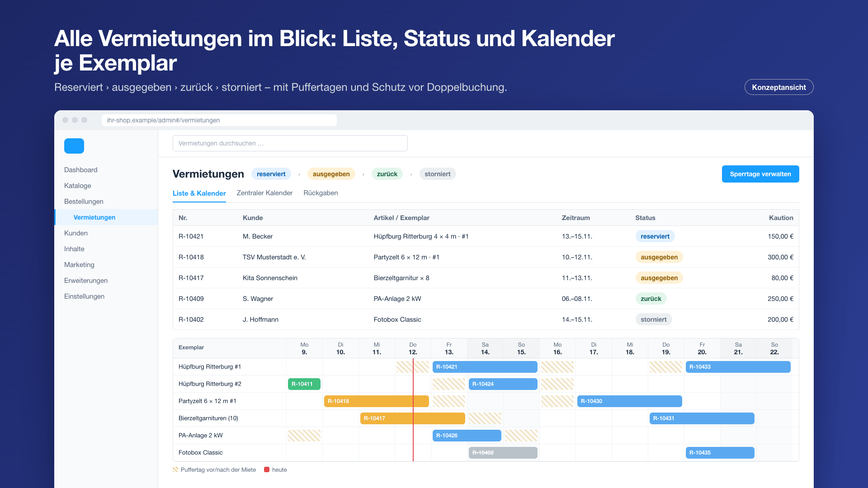This screenshot has width=868, height=488.
Task: Click the zurück status chip in header
Action: click(x=387, y=174)
